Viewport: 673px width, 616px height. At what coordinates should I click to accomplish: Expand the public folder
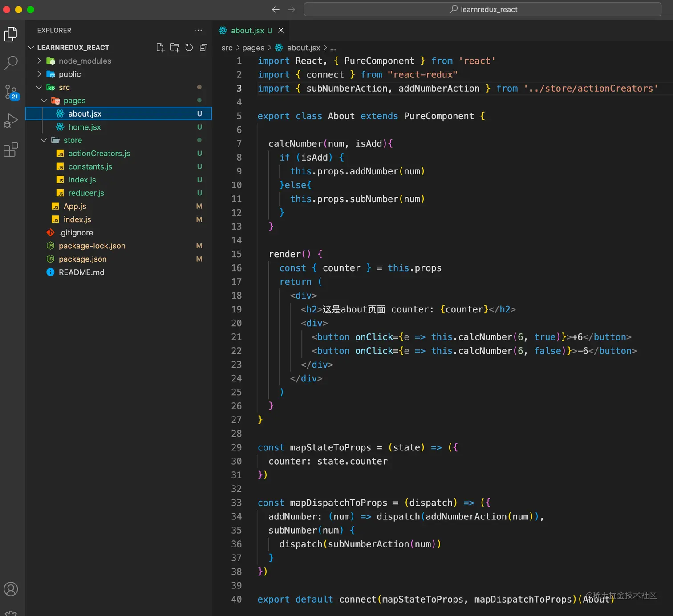(69, 74)
